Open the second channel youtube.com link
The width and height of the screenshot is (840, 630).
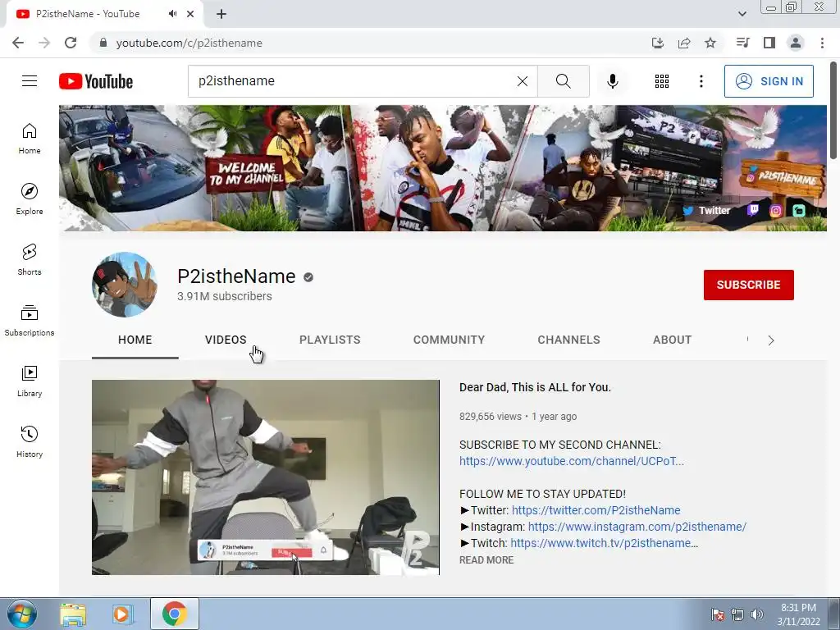tap(572, 461)
